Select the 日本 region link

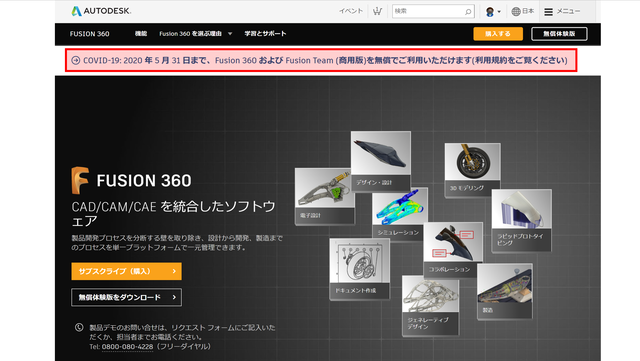[528, 11]
